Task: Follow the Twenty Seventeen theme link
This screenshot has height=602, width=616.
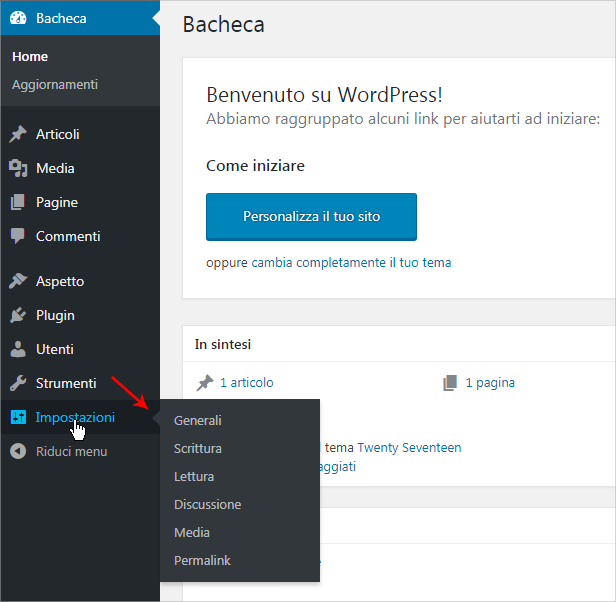Action: pyautogui.click(x=409, y=448)
